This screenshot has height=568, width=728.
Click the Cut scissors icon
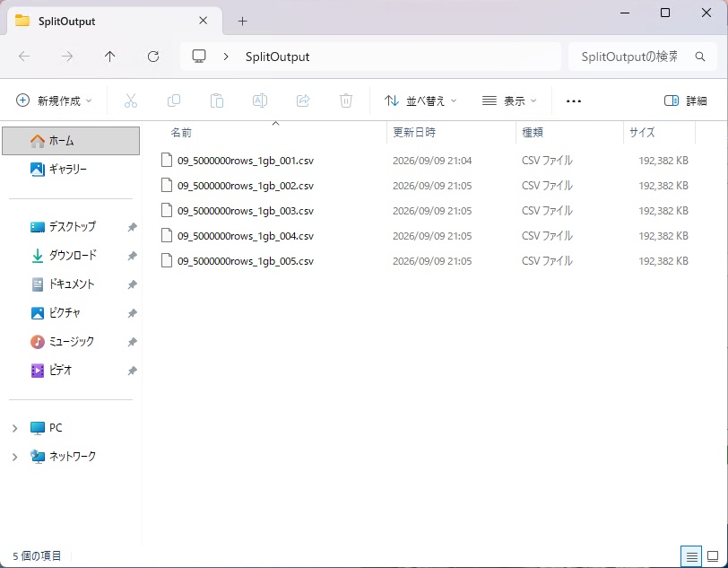[131, 100]
